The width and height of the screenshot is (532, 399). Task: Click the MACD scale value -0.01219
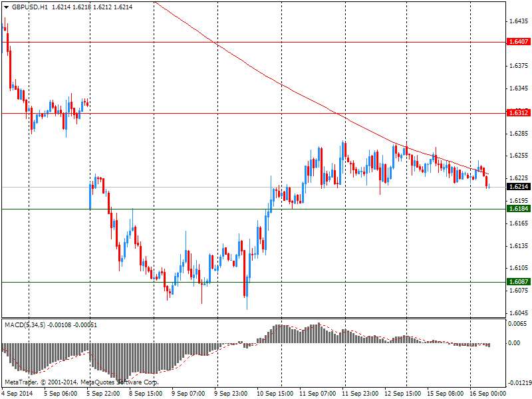point(519,383)
